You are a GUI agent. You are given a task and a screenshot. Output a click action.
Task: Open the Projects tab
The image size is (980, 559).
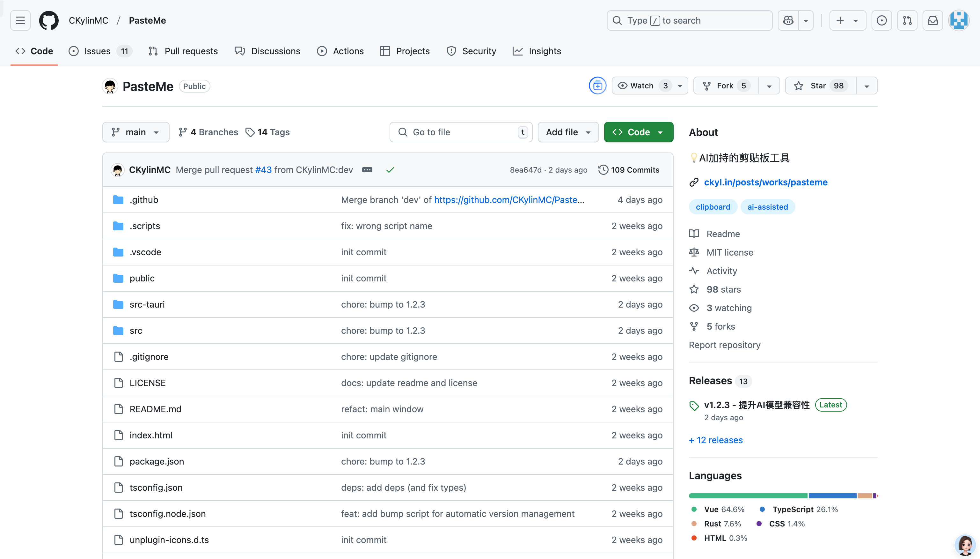[405, 51]
